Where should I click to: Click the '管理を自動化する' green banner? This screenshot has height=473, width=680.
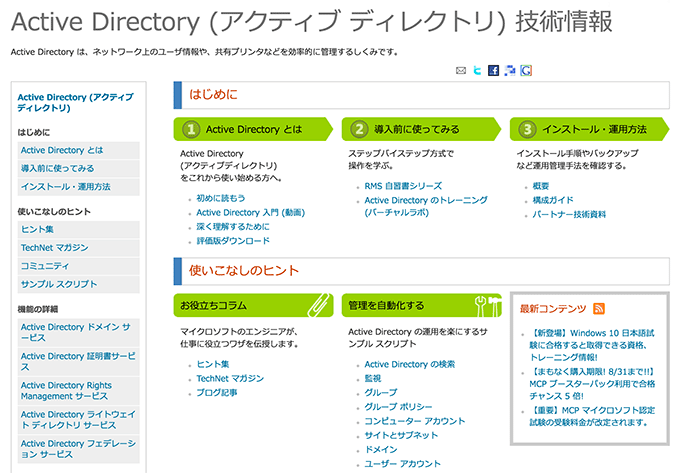(421, 305)
